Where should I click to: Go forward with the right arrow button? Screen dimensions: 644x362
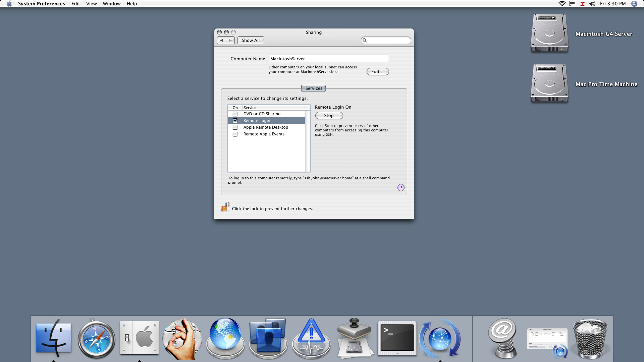[x=230, y=40]
